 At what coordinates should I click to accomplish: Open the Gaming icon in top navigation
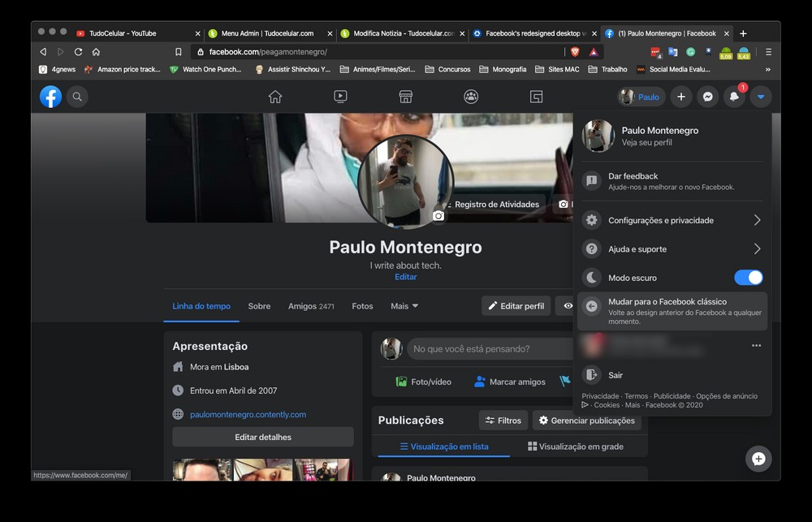(x=536, y=97)
